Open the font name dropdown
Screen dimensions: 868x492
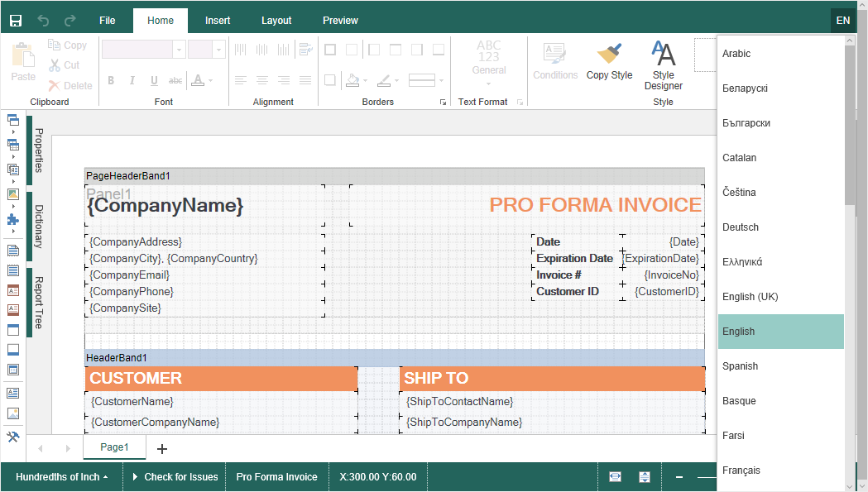click(179, 50)
